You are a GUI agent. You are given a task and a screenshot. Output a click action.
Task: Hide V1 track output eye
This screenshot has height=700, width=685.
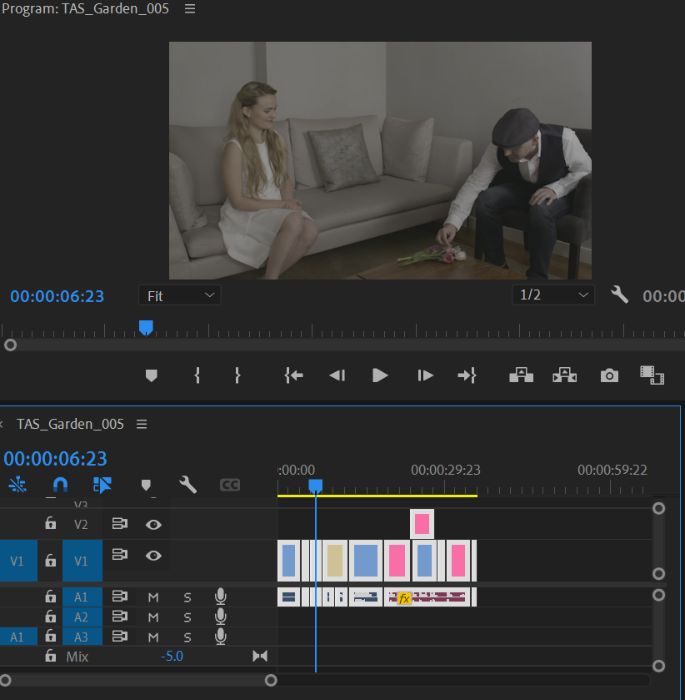coord(154,556)
